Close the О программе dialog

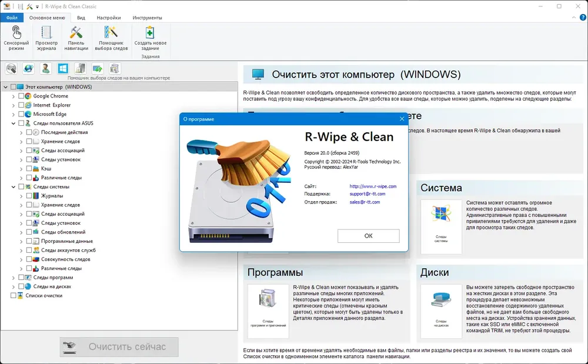(x=402, y=119)
